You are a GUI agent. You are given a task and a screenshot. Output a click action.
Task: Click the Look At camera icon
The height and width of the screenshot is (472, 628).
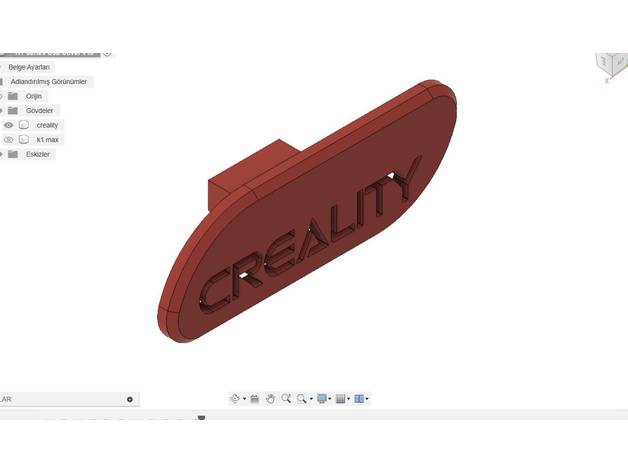coord(255,398)
